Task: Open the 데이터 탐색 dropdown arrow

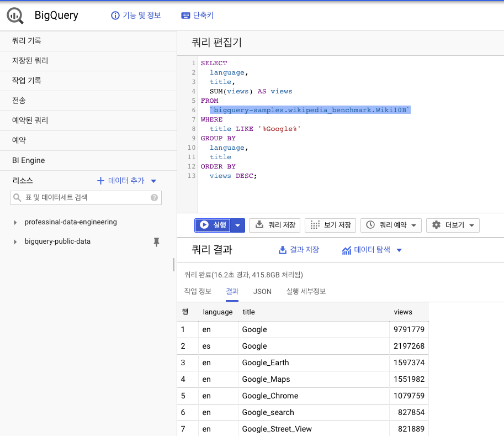Action: (x=399, y=250)
